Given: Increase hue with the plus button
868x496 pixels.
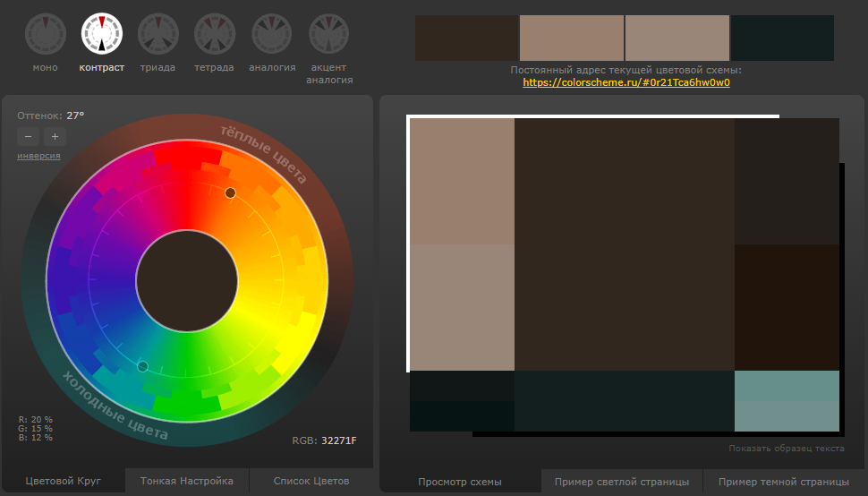Looking at the screenshot, I should coord(55,136).
